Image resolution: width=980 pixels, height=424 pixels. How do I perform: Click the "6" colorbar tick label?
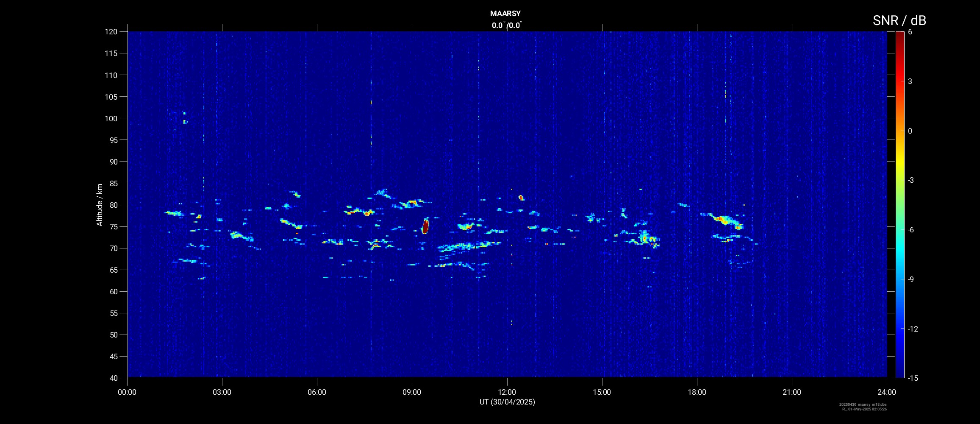(x=910, y=32)
